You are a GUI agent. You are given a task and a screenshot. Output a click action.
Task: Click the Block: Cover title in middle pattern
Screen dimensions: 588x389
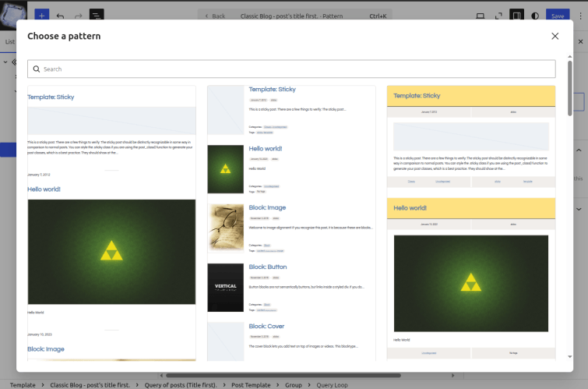266,327
